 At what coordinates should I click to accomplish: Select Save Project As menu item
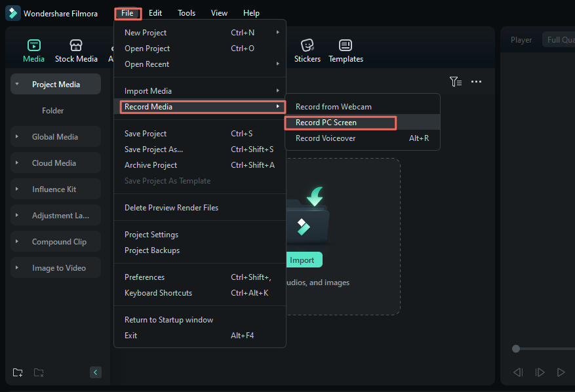point(200,149)
